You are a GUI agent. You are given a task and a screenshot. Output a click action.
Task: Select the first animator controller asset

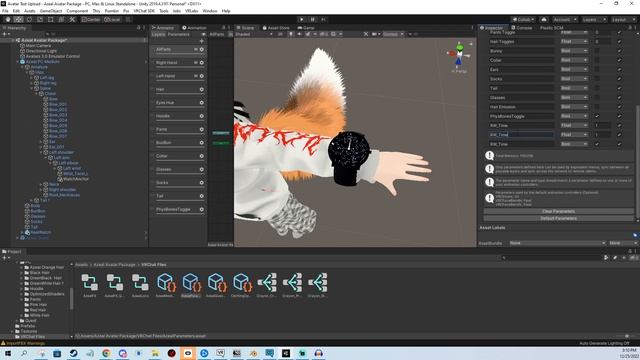pyautogui.click(x=89, y=282)
